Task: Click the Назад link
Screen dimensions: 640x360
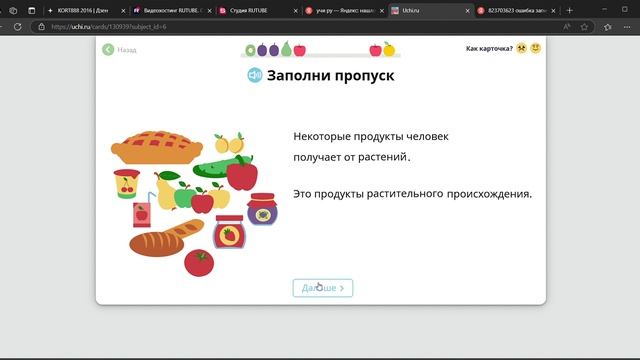Action: click(127, 50)
